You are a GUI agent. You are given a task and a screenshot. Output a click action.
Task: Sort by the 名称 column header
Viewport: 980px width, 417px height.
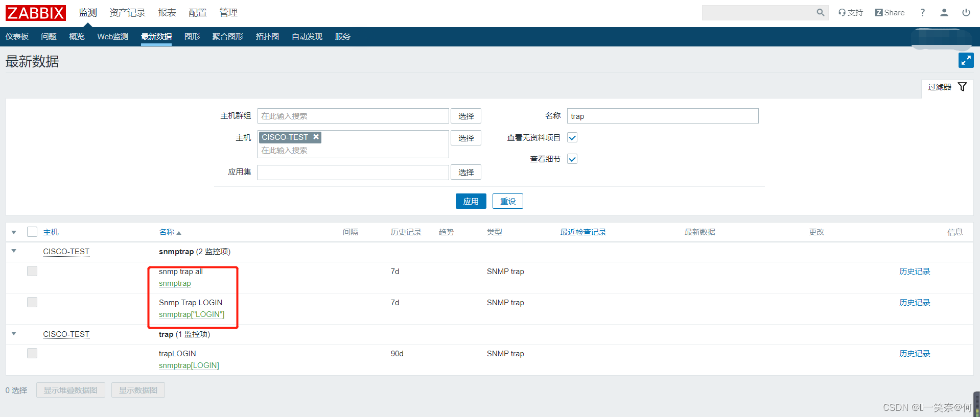170,232
